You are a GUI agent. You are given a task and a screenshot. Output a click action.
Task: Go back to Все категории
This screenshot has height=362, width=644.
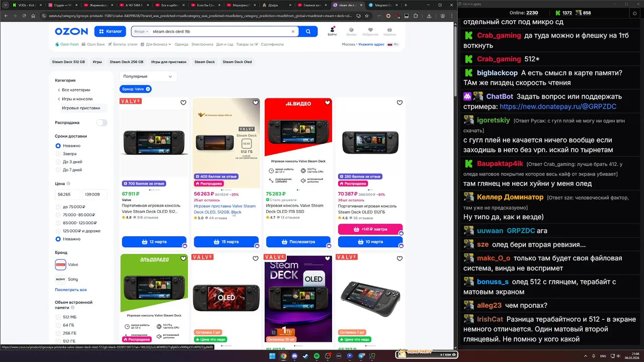point(75,90)
